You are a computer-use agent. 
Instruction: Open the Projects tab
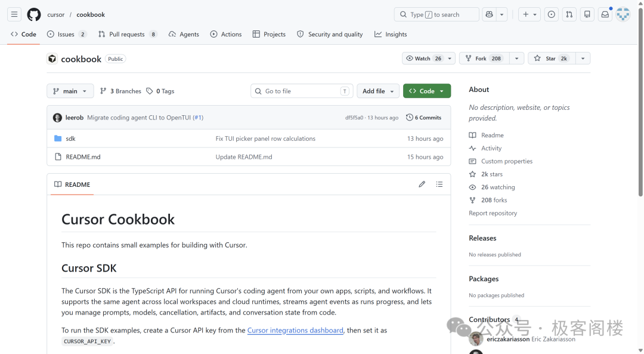[x=269, y=34]
